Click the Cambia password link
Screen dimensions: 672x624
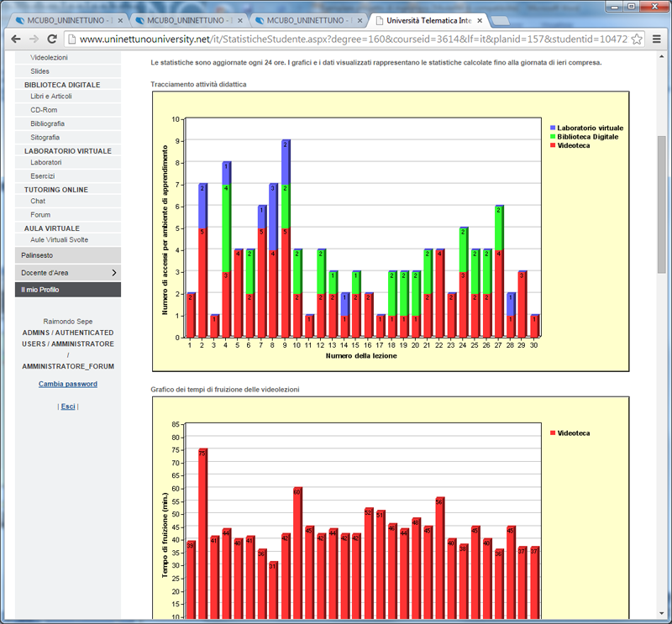tap(68, 384)
